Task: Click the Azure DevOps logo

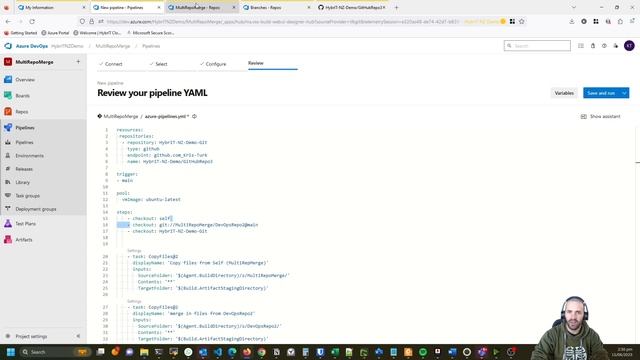Action: pyautogui.click(x=8, y=46)
